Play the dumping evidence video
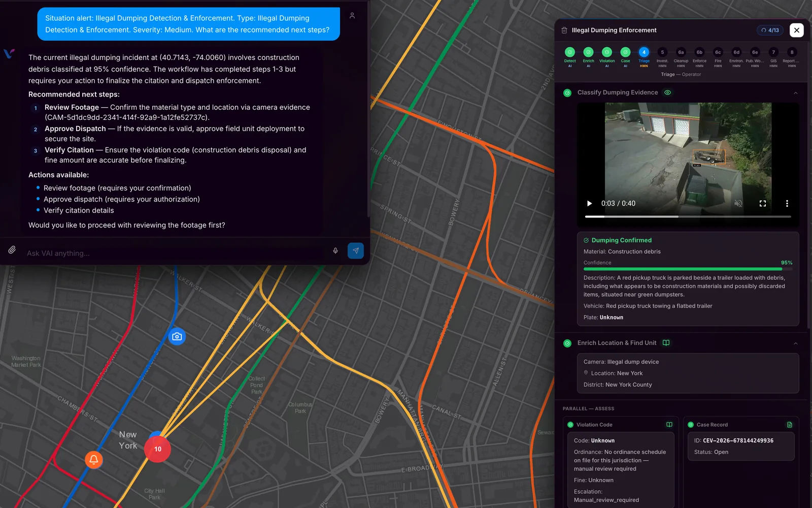This screenshot has width=812, height=508. click(x=589, y=203)
